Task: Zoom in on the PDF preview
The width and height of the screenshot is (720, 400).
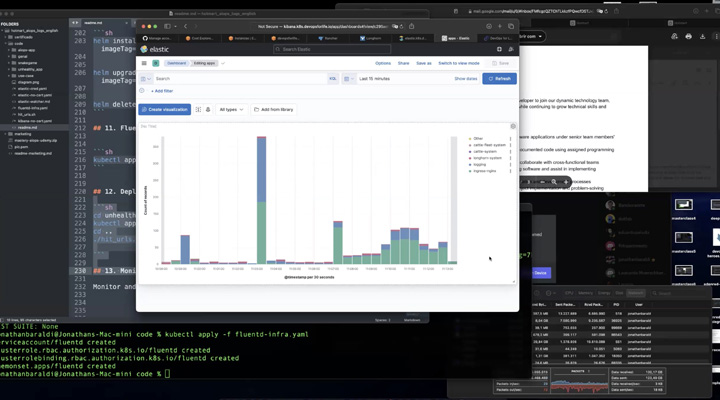Action: tap(566, 182)
